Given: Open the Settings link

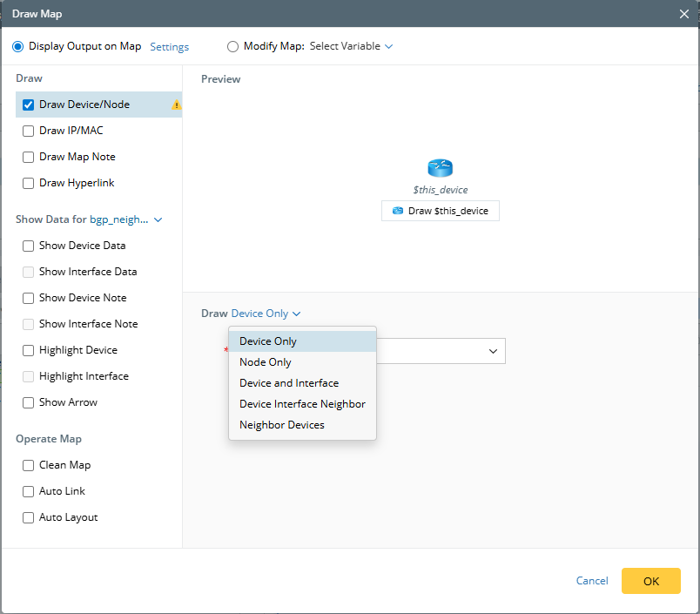Looking at the screenshot, I should click(169, 47).
